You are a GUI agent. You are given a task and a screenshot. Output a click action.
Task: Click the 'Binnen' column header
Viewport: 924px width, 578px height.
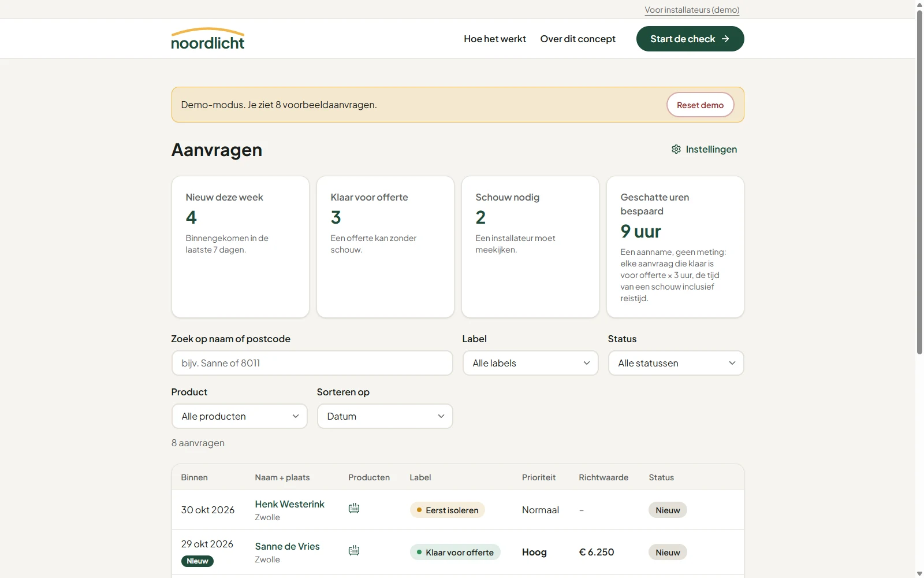[x=194, y=477]
